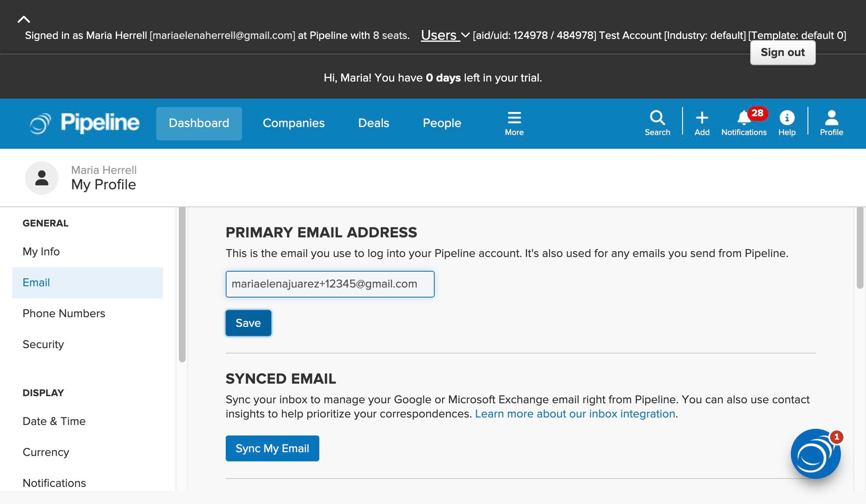Click the primary email address field

330,284
